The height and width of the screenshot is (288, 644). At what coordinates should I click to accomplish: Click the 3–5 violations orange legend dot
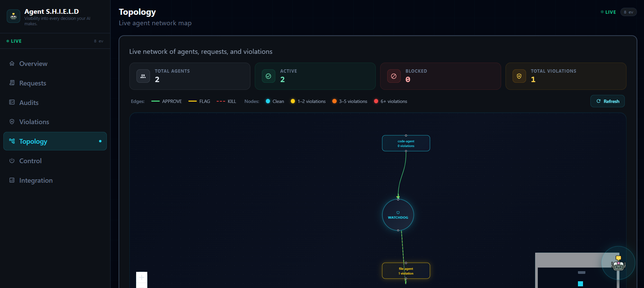(x=334, y=101)
